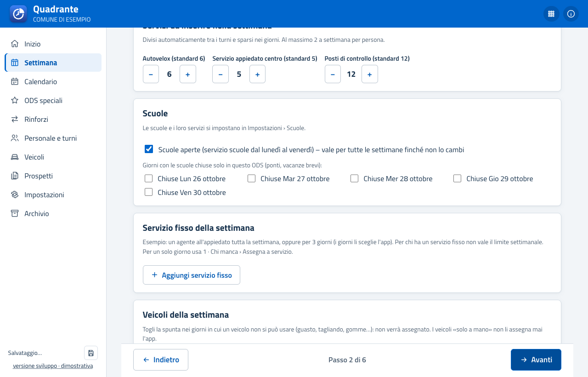The image size is (588, 377).
Task: Click the calendar-week icon beside Settimana
Action: point(15,63)
